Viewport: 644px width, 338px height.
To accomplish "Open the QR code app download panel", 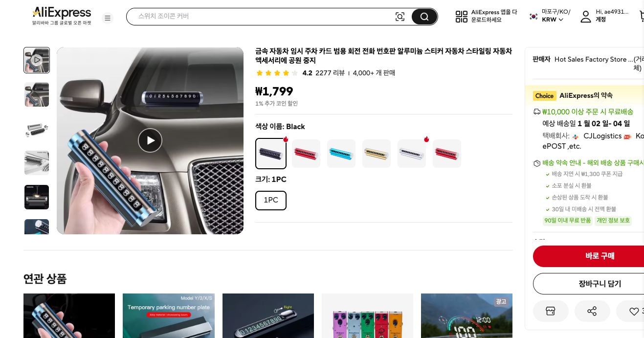I will click(x=462, y=16).
